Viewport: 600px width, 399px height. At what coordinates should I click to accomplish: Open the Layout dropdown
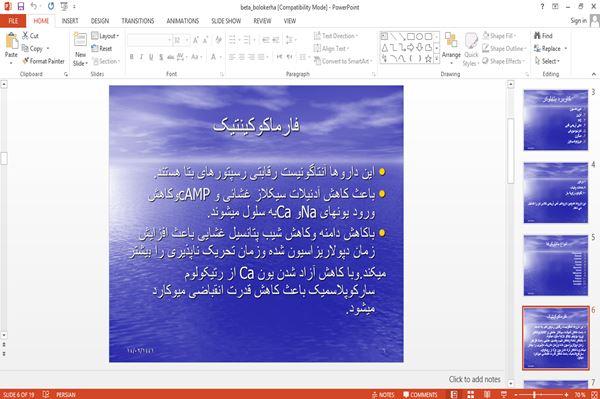coord(105,36)
